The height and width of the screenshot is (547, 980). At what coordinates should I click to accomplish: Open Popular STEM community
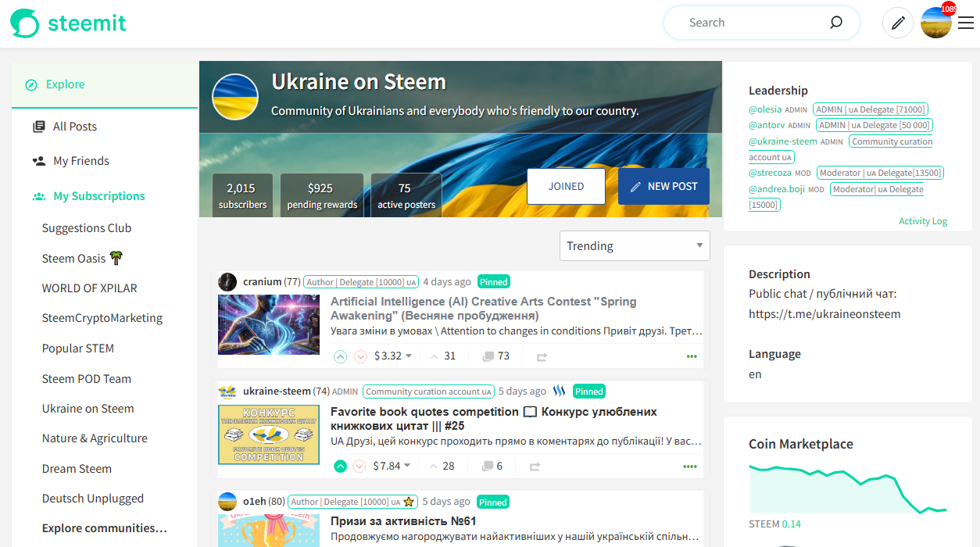[x=78, y=349]
